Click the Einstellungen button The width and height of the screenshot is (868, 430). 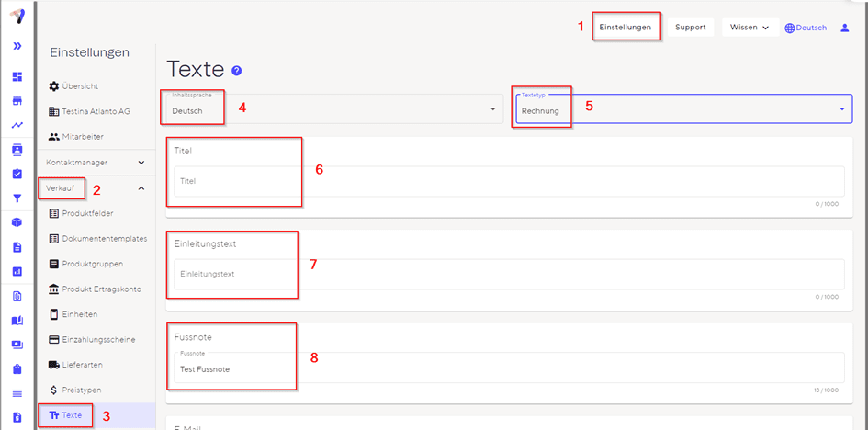point(626,28)
